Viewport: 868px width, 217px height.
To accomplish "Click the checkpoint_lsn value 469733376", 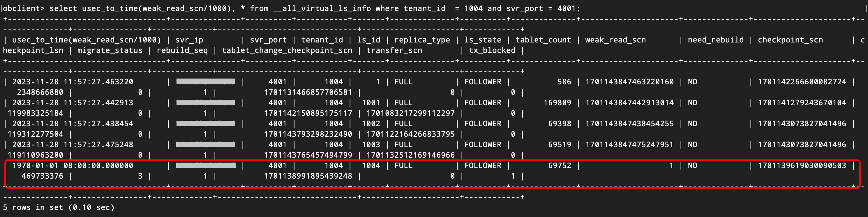I will click(x=42, y=176).
